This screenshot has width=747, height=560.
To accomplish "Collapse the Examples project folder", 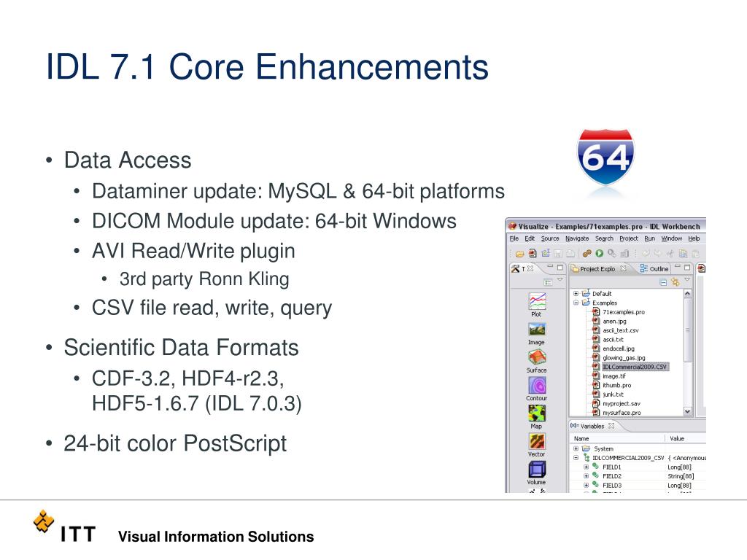I will point(576,303).
